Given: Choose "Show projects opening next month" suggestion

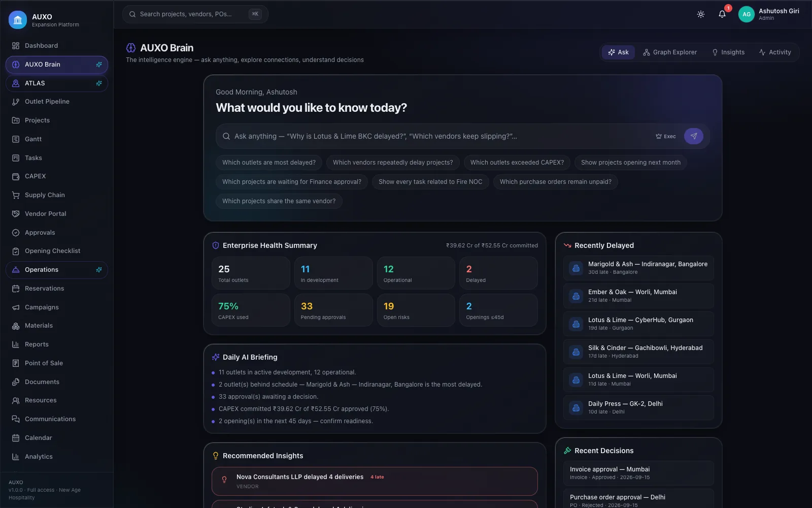Looking at the screenshot, I should pos(631,163).
